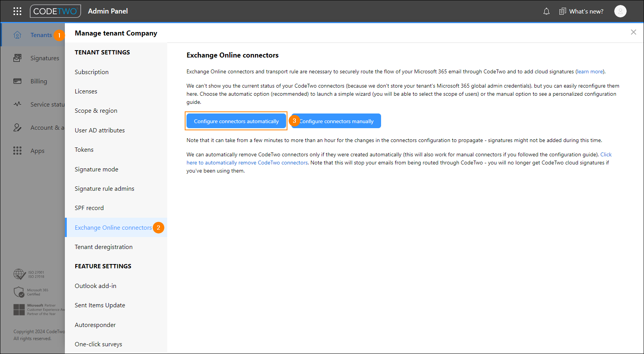Click Manage tenant Company title
644x354 pixels.
click(x=116, y=33)
